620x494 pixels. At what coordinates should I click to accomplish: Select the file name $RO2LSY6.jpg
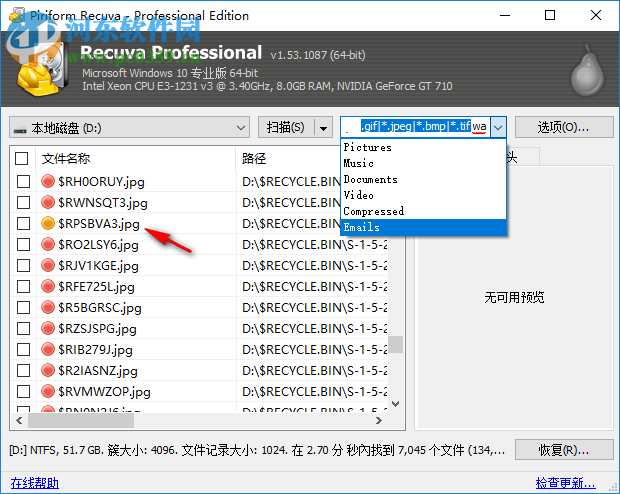[98, 244]
